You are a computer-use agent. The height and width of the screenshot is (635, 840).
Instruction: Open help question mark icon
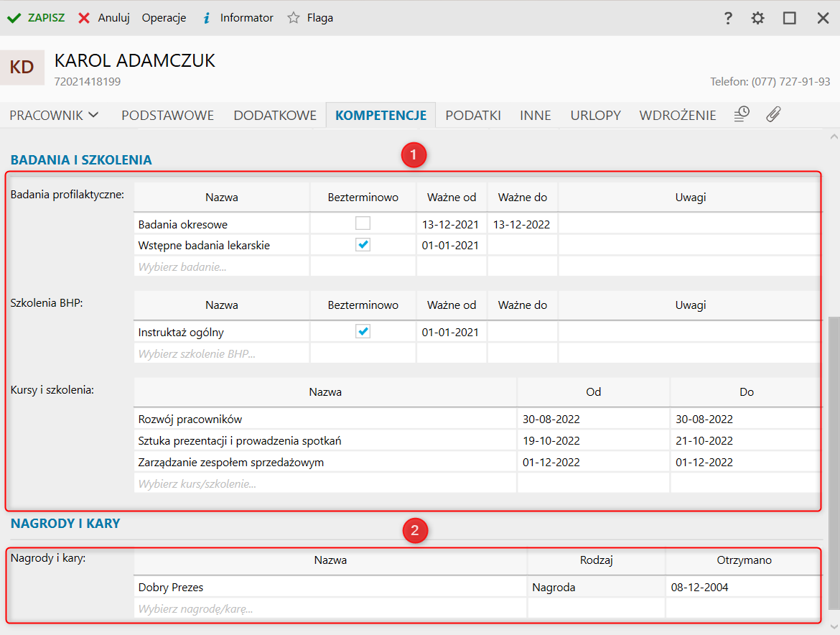coord(728,18)
